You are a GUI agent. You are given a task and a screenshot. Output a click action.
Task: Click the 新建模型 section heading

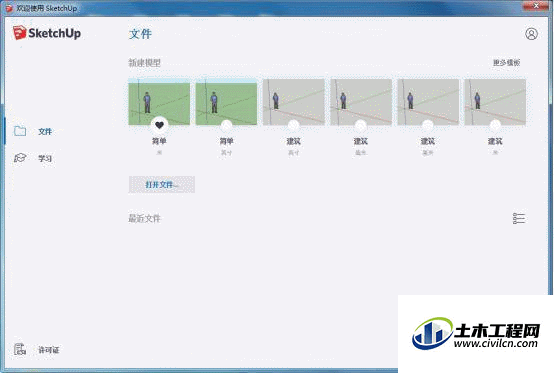tap(145, 63)
